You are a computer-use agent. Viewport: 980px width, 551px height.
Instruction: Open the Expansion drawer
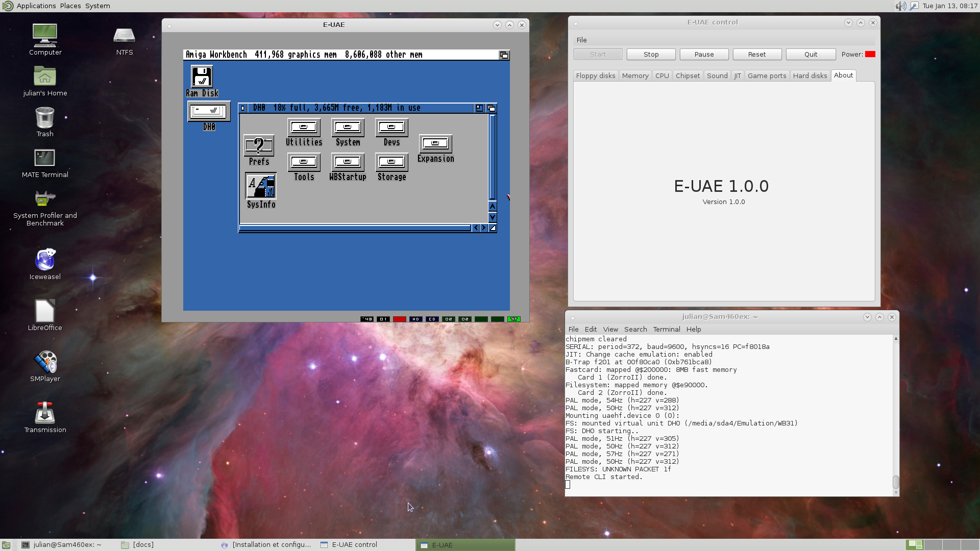435,144
